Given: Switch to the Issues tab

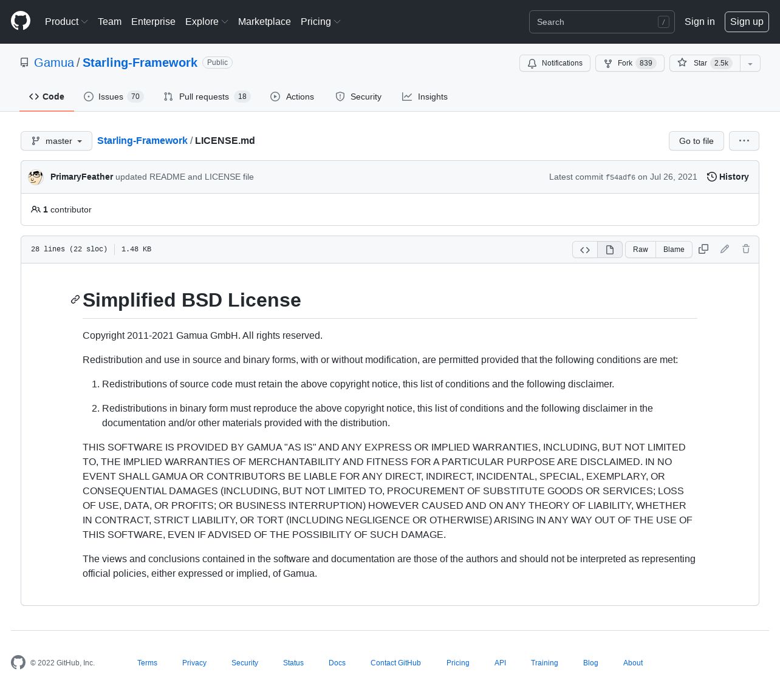Looking at the screenshot, I should tap(114, 97).
